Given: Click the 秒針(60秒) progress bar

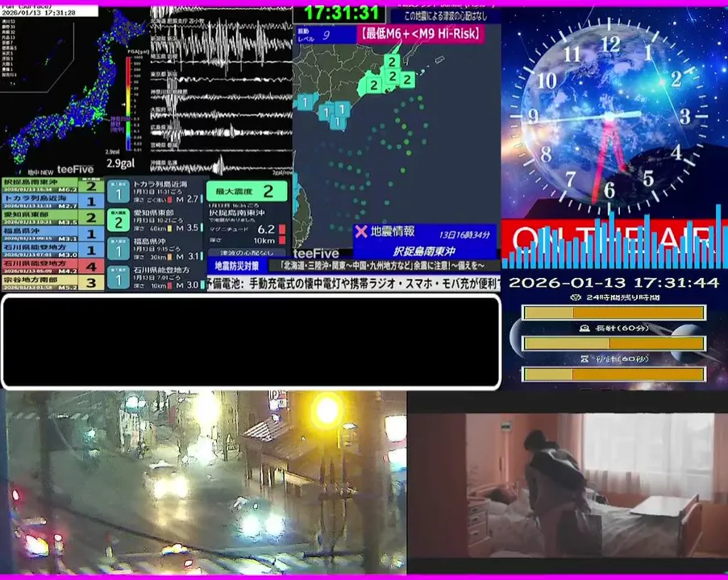Looking at the screenshot, I should tap(614, 374).
